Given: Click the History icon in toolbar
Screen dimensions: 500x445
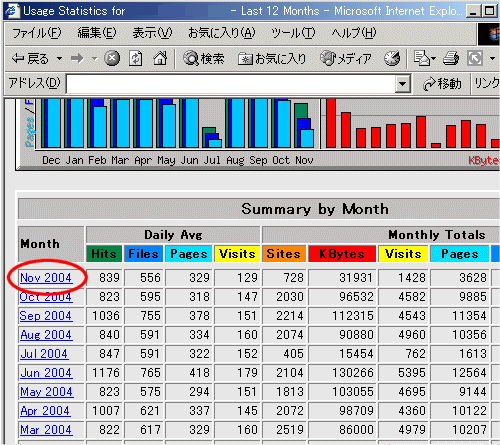Looking at the screenshot, I should point(392,59).
